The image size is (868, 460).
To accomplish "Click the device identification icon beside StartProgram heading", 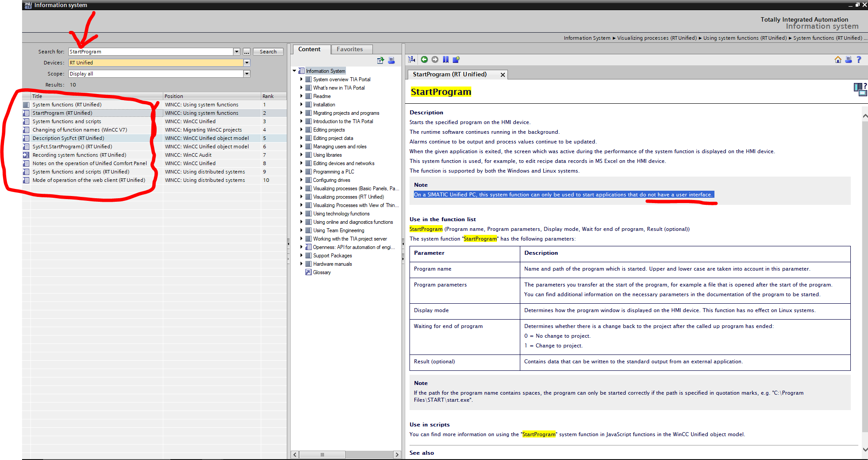I will tap(860, 89).
